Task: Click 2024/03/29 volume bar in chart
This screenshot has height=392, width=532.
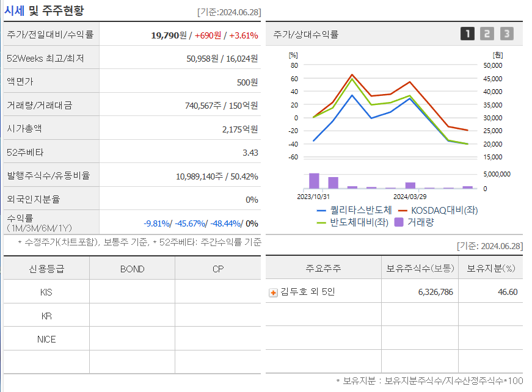Action: (x=410, y=186)
